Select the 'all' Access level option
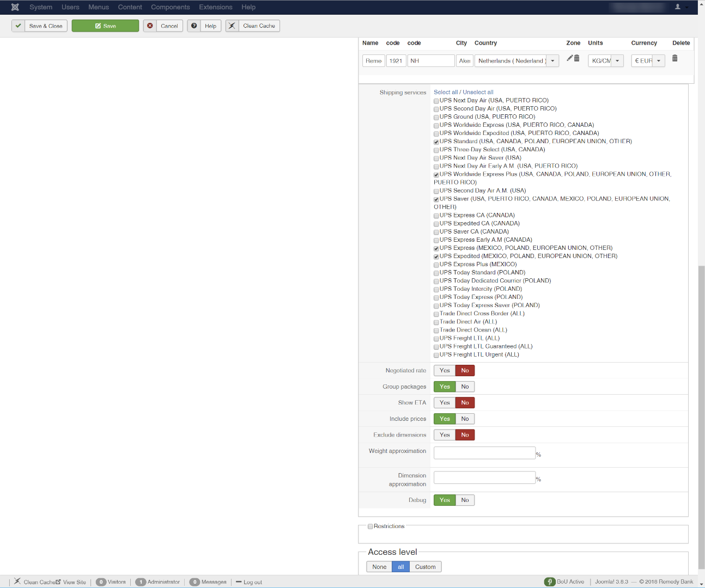The image size is (705, 588). tap(401, 567)
